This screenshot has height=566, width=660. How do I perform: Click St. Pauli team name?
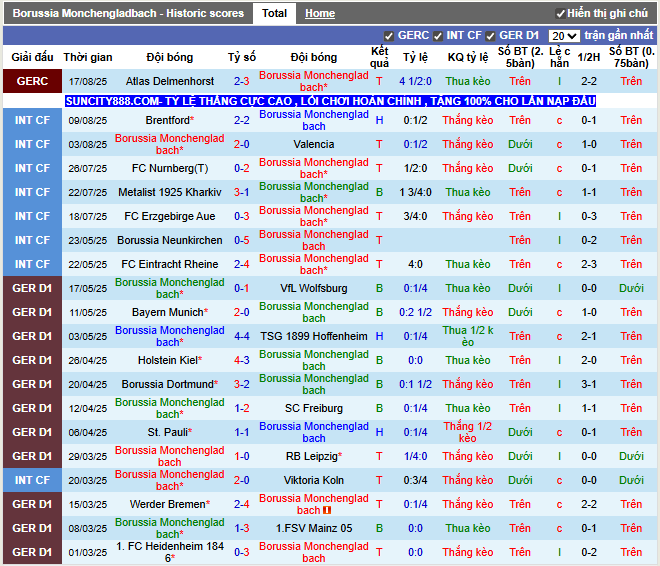click(x=170, y=432)
